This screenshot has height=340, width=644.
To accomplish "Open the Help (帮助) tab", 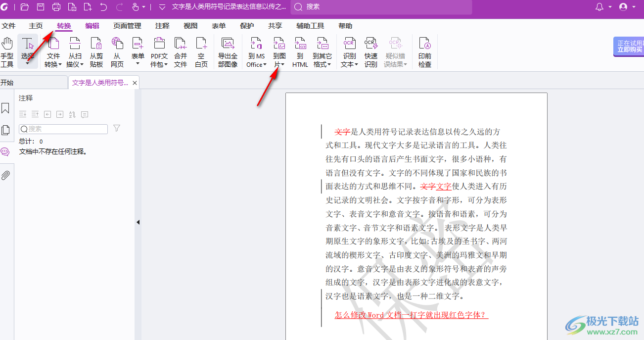I will tap(345, 26).
